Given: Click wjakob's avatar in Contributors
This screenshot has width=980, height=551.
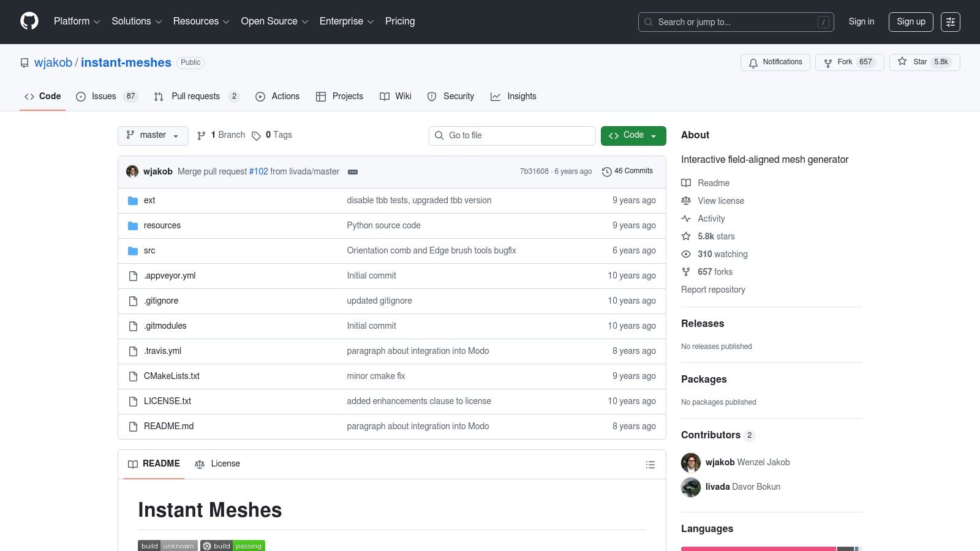Looking at the screenshot, I should 691,463.
